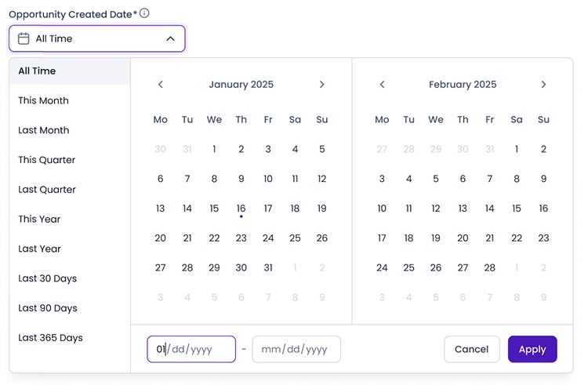Image resolution: width=588 pixels, height=385 pixels.
Task: Select greyed January 27 in February grid
Action: (382, 149)
